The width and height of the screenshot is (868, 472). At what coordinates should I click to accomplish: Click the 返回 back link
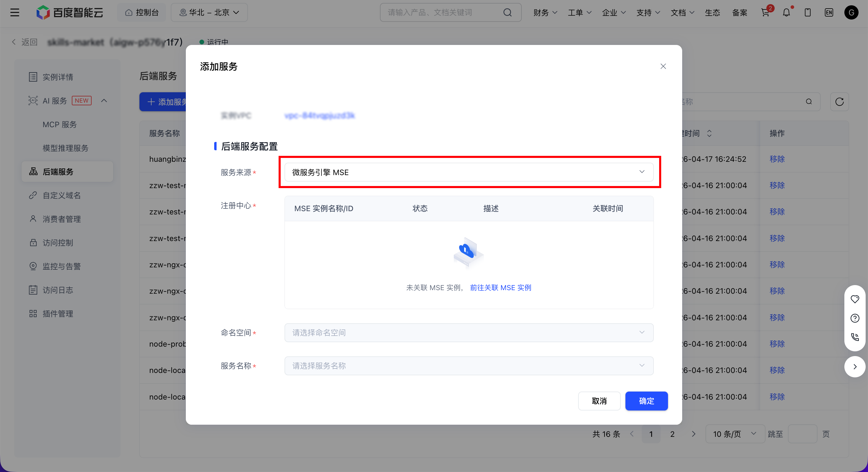tap(25, 42)
